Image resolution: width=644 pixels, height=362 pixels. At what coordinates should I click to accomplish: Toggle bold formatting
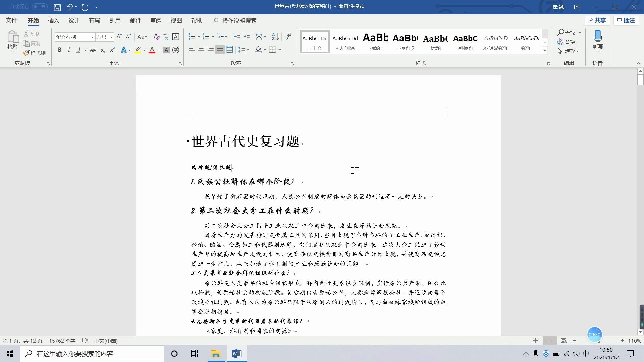(60, 50)
